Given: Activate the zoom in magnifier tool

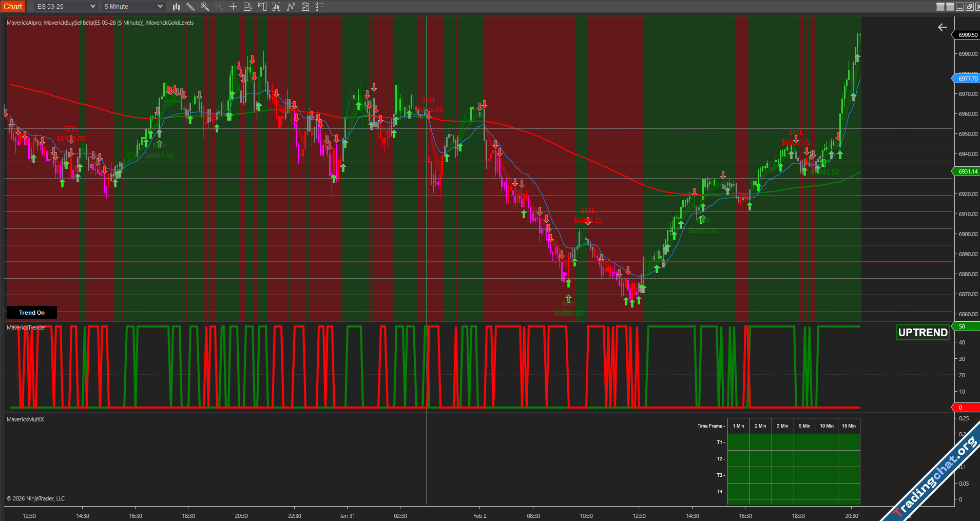Looking at the screenshot, I should click(205, 7).
